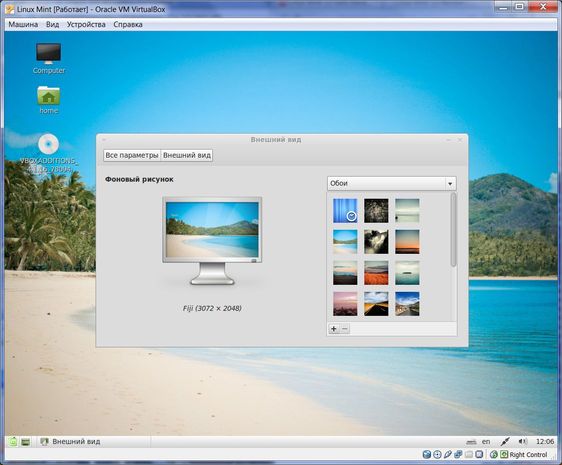The height and width of the screenshot is (465, 562).
Task: Click the green host key arrow icon
Action: point(504,454)
